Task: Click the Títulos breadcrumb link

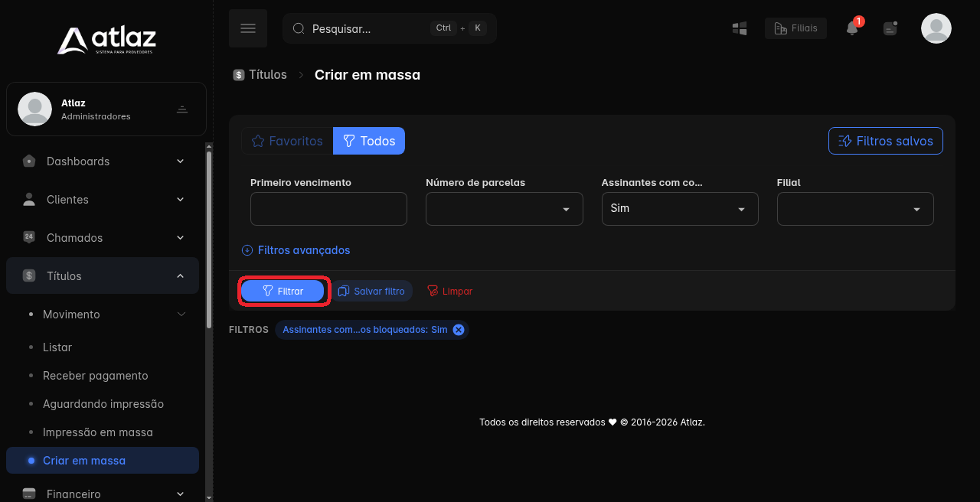Action: [x=268, y=75]
